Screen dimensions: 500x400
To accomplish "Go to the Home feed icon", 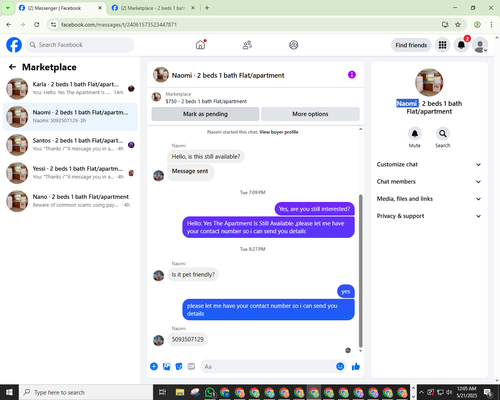I will (x=200, y=45).
